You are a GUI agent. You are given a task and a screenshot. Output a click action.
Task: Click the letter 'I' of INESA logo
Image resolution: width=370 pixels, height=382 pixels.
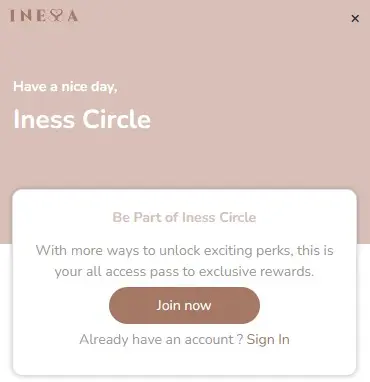tap(13, 16)
